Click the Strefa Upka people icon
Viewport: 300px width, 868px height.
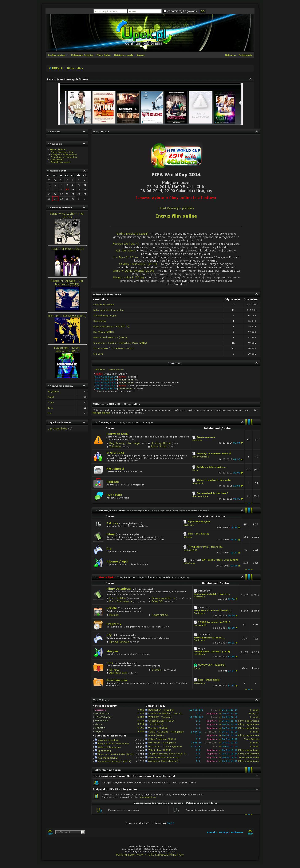98,457
